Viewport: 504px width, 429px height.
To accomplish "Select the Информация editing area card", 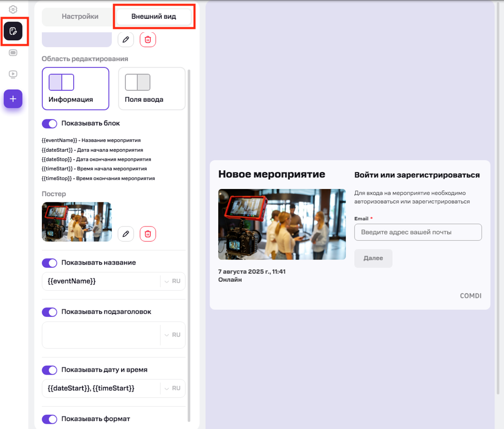I will click(76, 89).
